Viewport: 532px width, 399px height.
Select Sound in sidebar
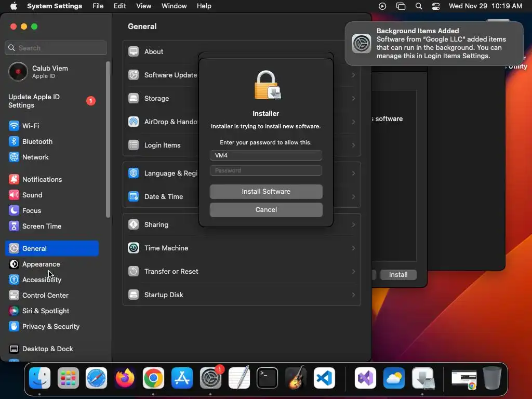52,195
